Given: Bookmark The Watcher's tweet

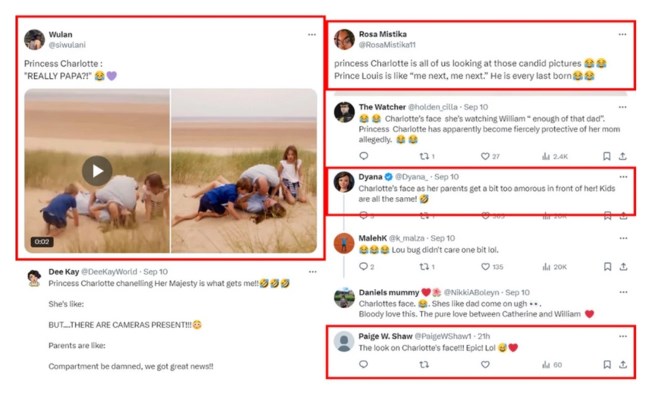Looking at the screenshot, I should coord(606,156).
